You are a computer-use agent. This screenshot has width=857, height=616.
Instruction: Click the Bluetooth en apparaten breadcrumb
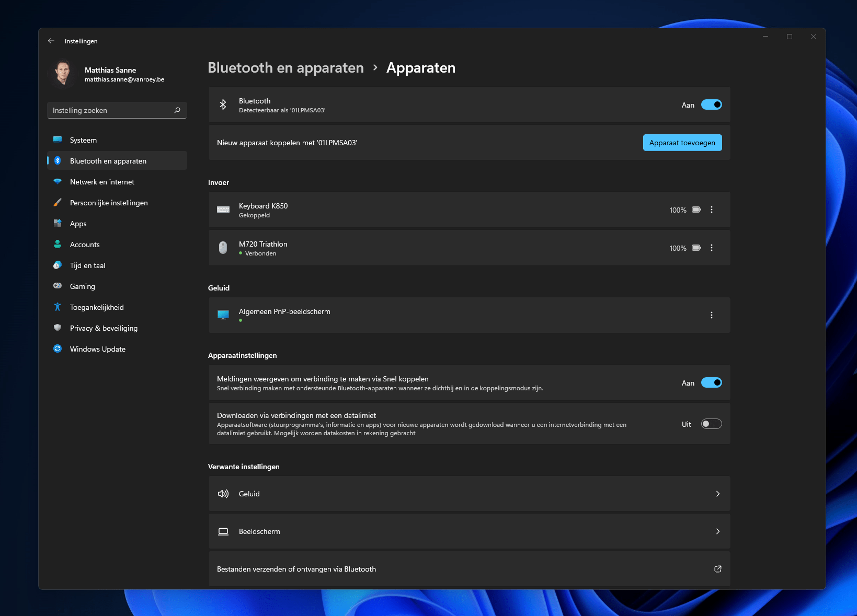(285, 68)
